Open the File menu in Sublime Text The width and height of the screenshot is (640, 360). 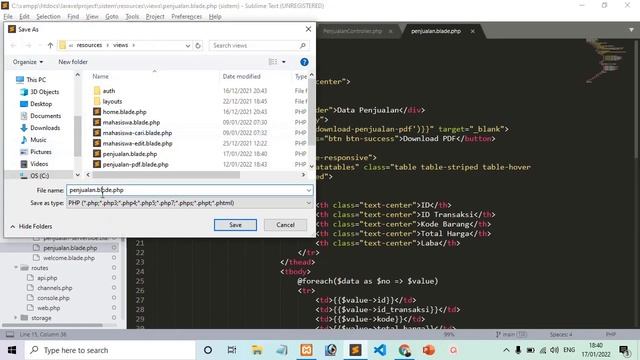click(8, 16)
